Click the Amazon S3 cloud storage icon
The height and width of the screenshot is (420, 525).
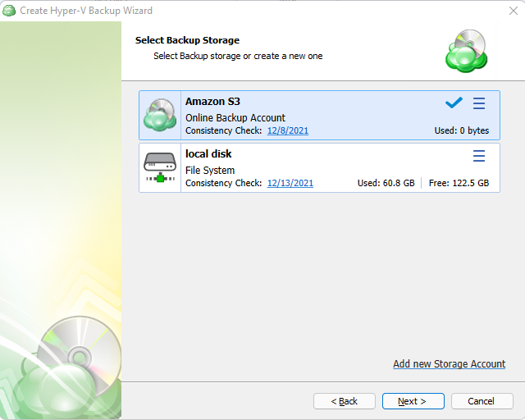point(160,115)
